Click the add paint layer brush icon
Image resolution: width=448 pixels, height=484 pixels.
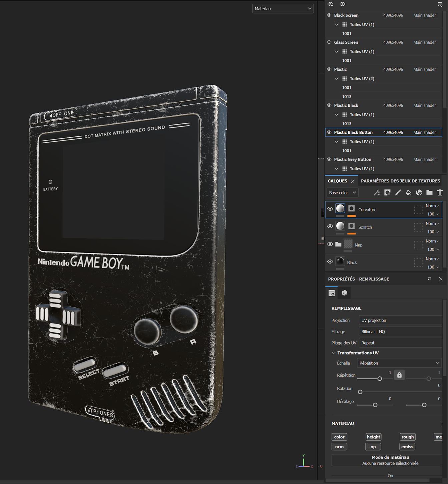point(398,192)
